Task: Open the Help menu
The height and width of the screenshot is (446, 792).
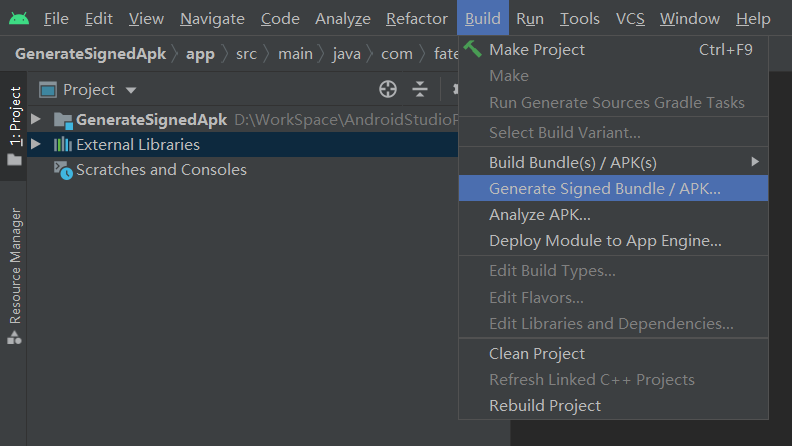Action: click(x=753, y=19)
